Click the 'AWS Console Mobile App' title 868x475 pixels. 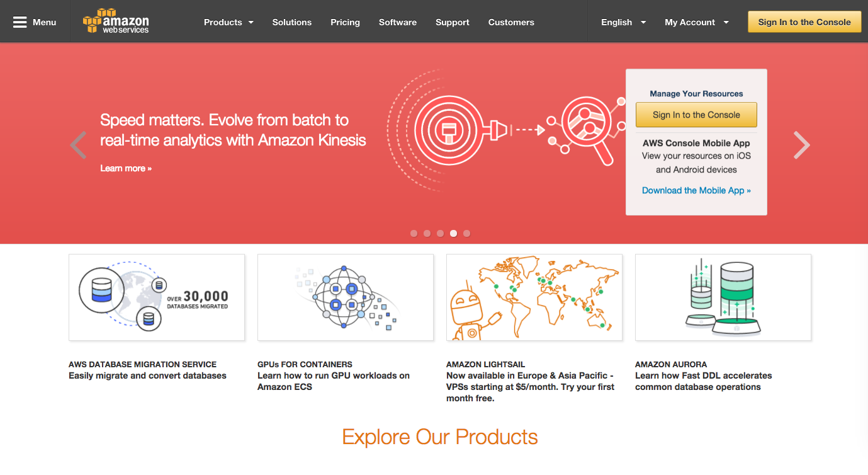[696, 143]
